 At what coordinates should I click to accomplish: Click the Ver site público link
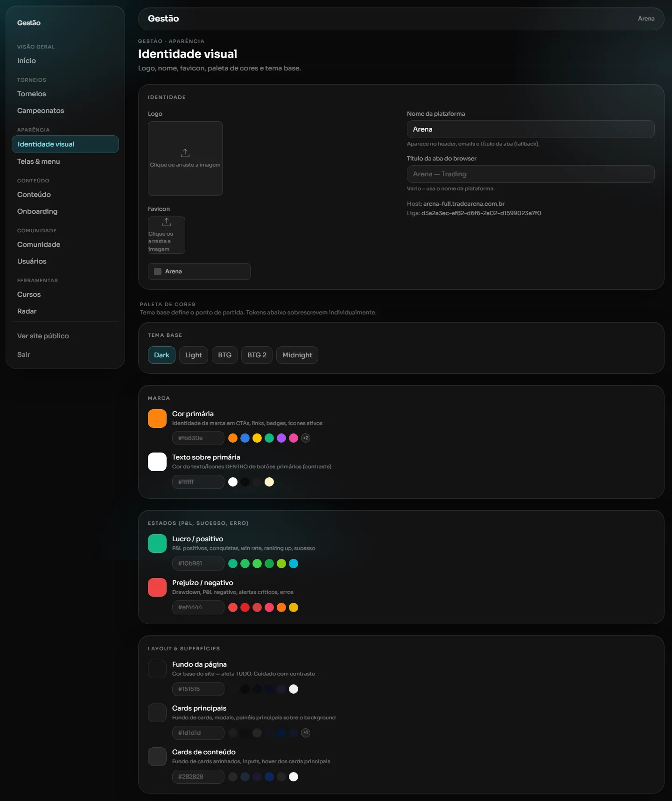43,336
